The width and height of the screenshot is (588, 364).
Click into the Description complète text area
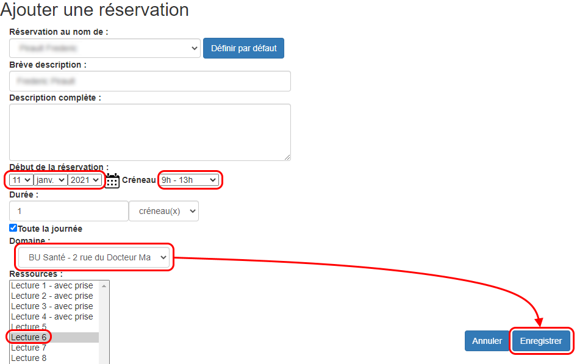[x=150, y=132]
